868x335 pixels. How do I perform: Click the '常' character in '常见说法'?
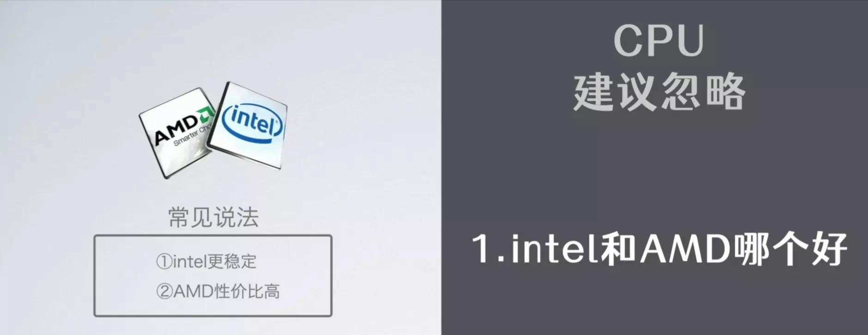click(x=179, y=217)
